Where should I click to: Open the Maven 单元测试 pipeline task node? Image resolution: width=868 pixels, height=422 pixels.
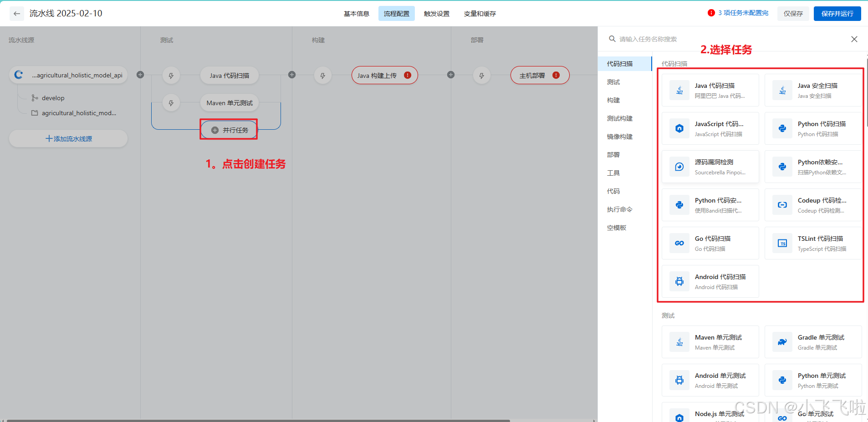point(230,103)
